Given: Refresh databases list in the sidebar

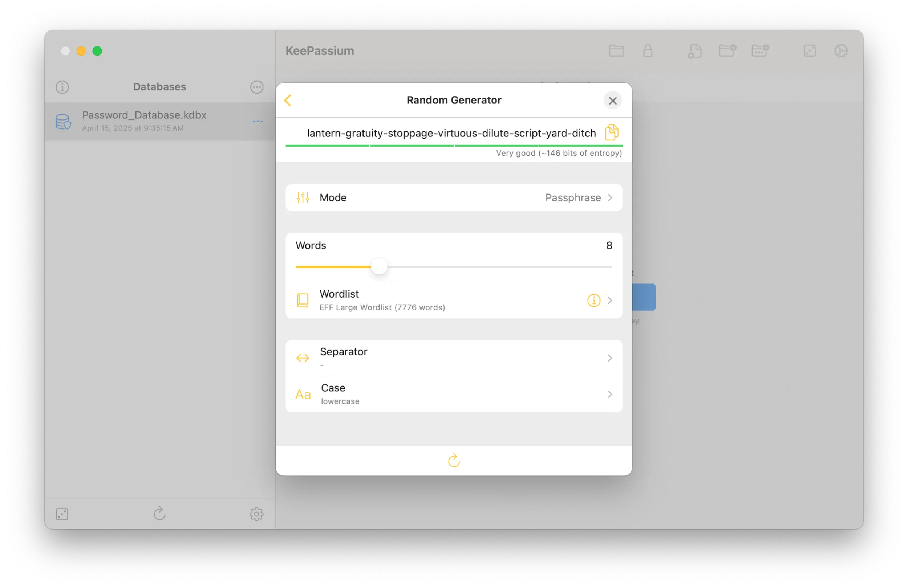Looking at the screenshot, I should (159, 514).
